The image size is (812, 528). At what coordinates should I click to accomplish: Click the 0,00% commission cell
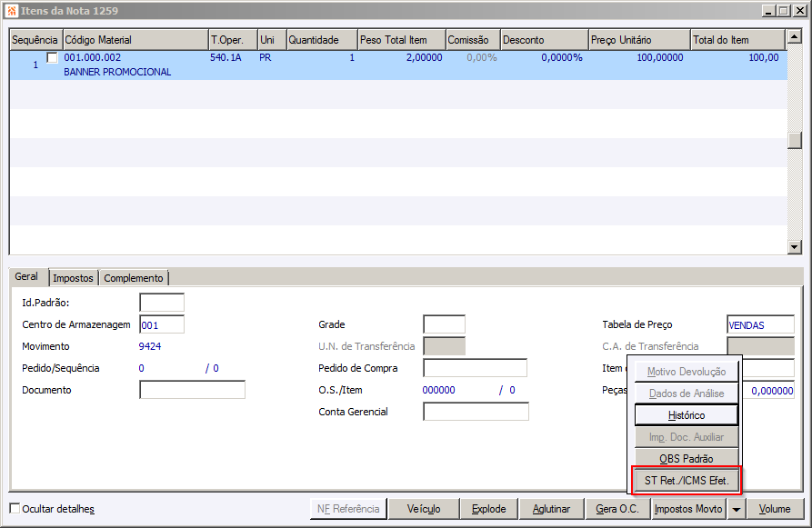point(482,57)
